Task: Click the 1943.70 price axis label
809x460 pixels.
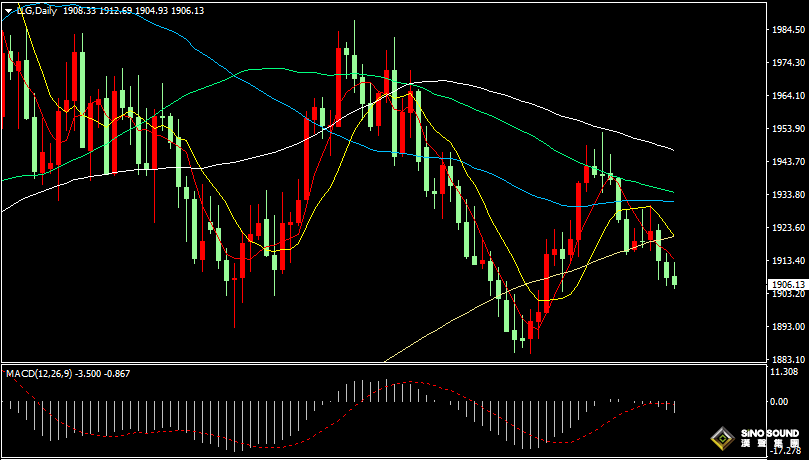Action: click(789, 161)
